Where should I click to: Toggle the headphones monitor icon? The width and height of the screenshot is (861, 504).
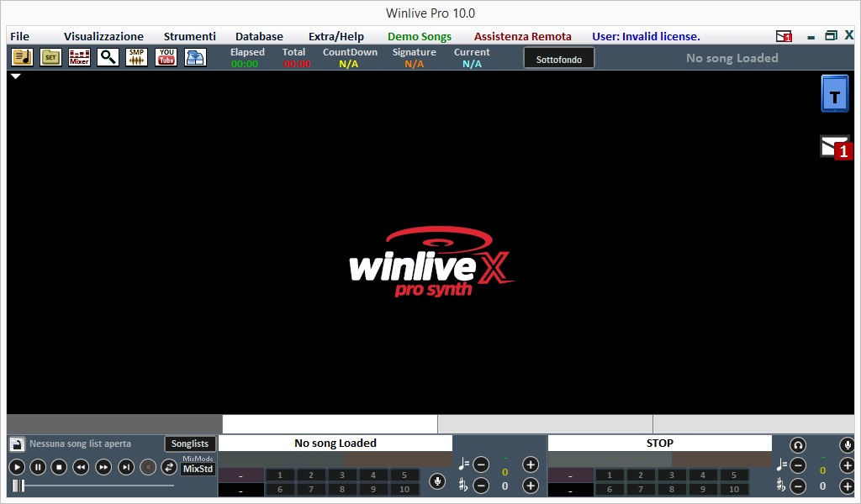[x=798, y=444]
